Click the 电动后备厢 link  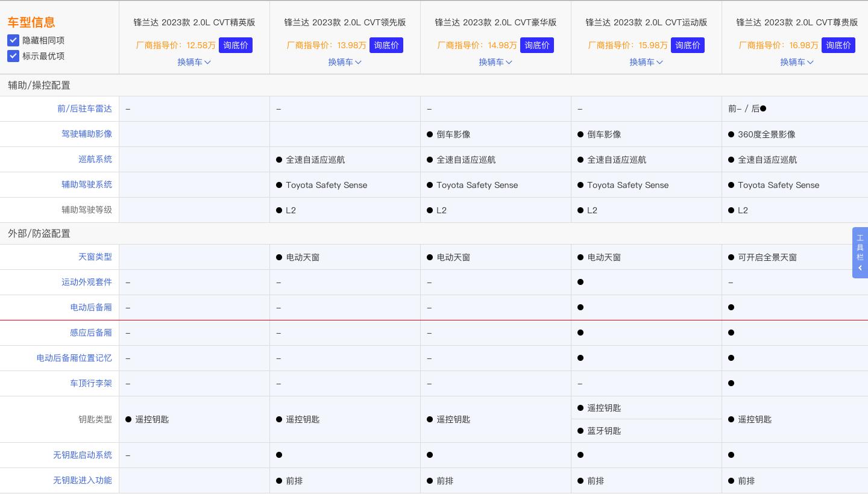91,307
